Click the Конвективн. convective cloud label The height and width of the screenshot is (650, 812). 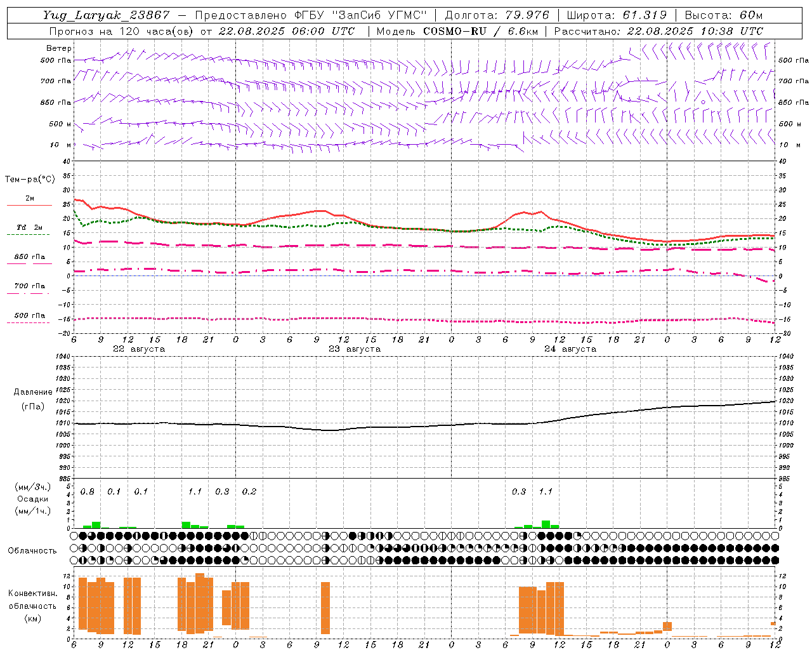pos(33,594)
